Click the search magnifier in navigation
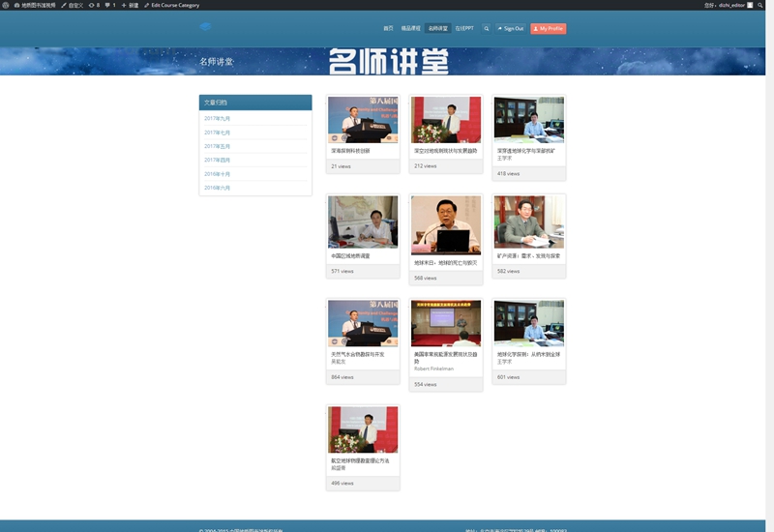Image resolution: width=774 pixels, height=532 pixels. (x=486, y=28)
